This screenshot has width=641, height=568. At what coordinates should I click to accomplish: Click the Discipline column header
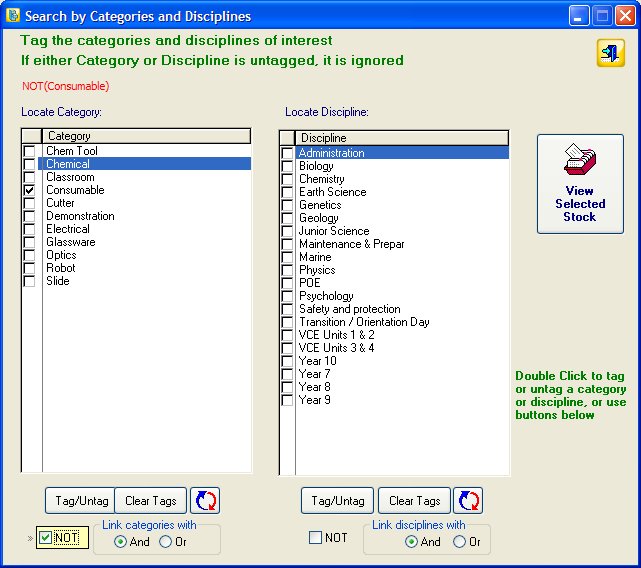(x=401, y=137)
